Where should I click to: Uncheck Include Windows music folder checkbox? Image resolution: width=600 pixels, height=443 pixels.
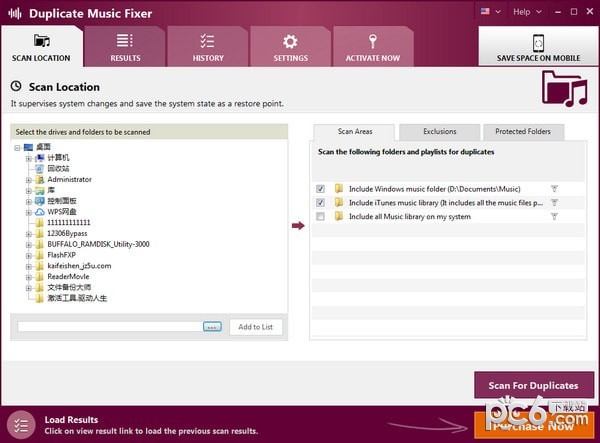pyautogui.click(x=320, y=189)
